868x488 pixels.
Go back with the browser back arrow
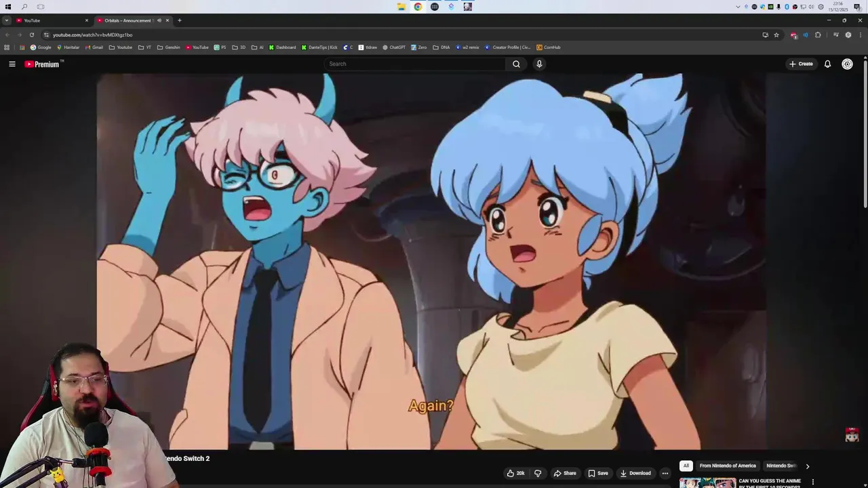(7, 35)
